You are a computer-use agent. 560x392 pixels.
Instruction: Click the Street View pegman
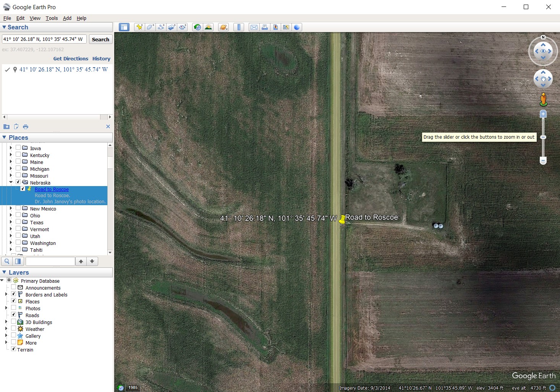(x=543, y=99)
